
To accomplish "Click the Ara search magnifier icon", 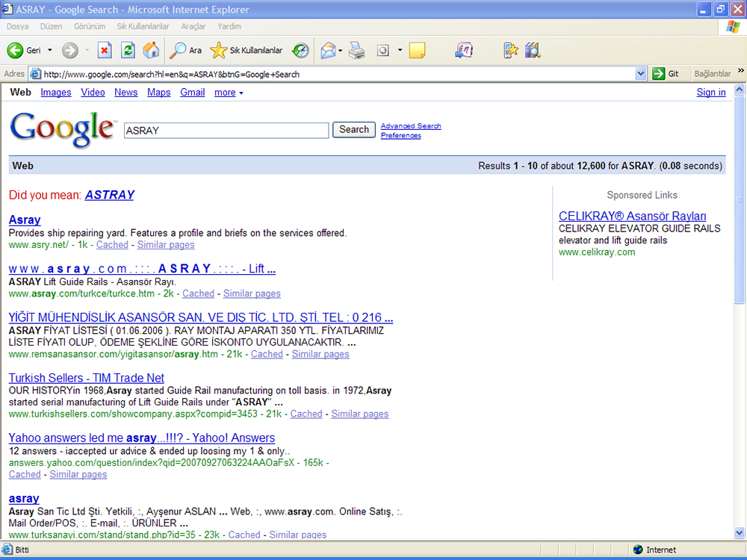I will 178,50.
